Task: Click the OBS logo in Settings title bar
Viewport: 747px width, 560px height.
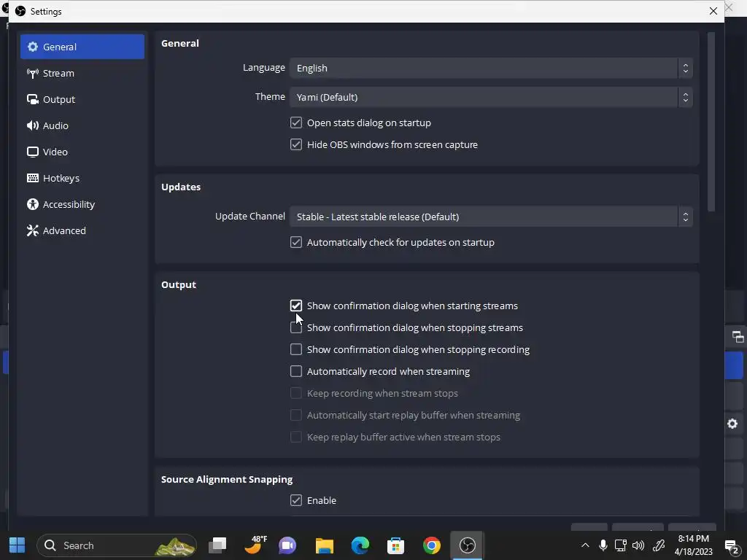Action: point(20,11)
